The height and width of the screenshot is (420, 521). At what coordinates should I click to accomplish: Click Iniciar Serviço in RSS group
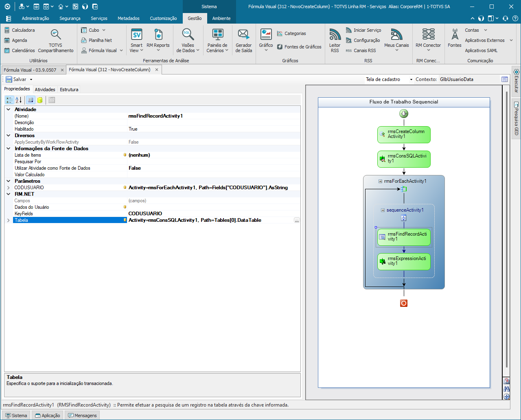(x=363, y=30)
